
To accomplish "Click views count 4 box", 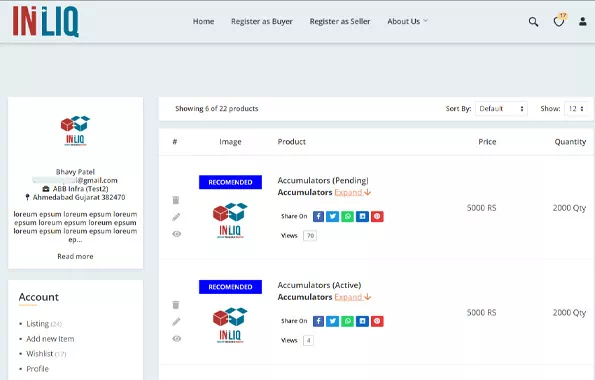I will [309, 341].
